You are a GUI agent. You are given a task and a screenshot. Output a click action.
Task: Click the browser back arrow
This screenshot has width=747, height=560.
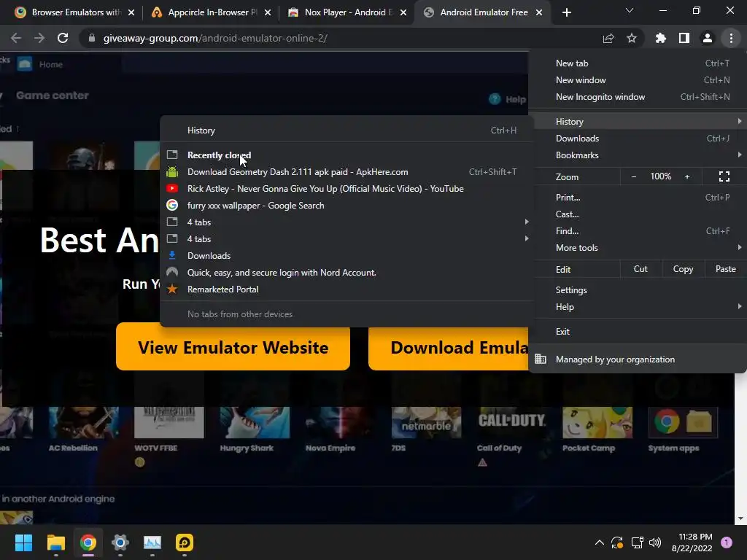[16, 38]
